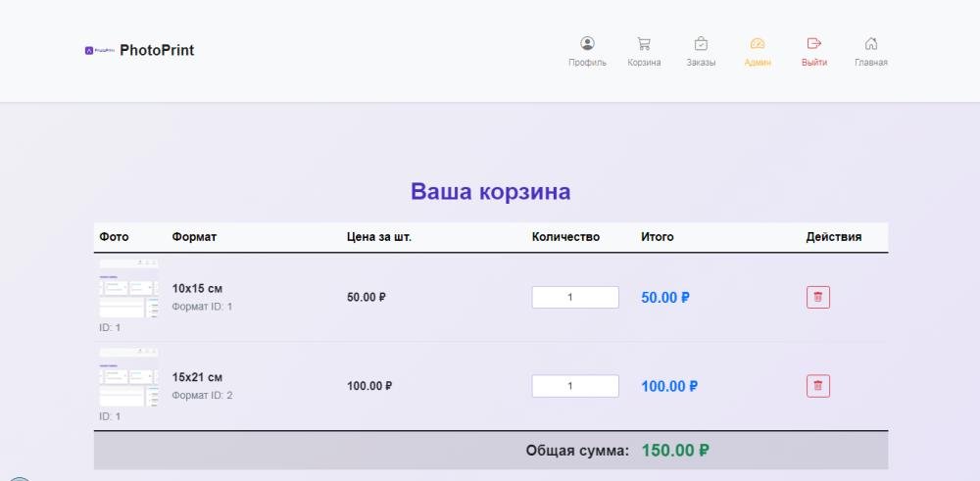Click the PhotoPrint logo image
980x481 pixels.
pyautogui.click(x=100, y=50)
